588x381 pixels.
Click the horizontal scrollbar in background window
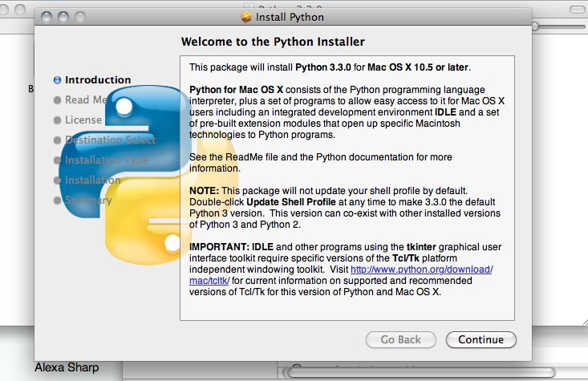tap(420, 372)
